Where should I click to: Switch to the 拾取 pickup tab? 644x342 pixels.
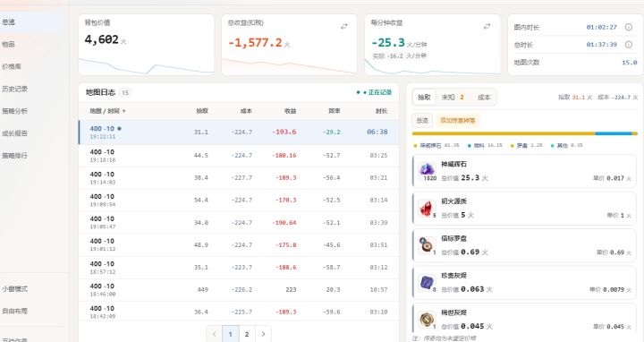[424, 98]
